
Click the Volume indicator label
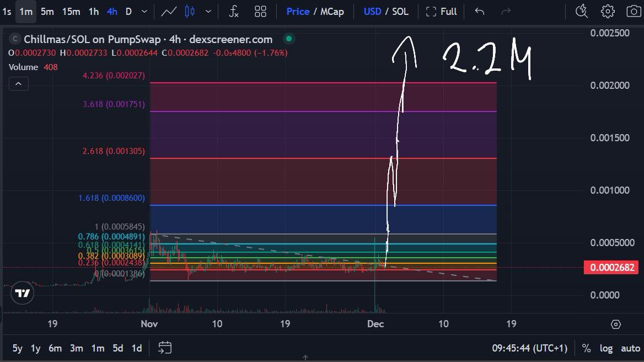23,67
